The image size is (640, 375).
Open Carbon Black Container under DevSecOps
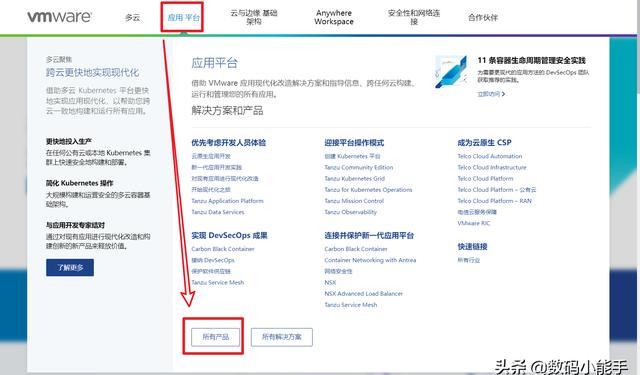coord(223,249)
